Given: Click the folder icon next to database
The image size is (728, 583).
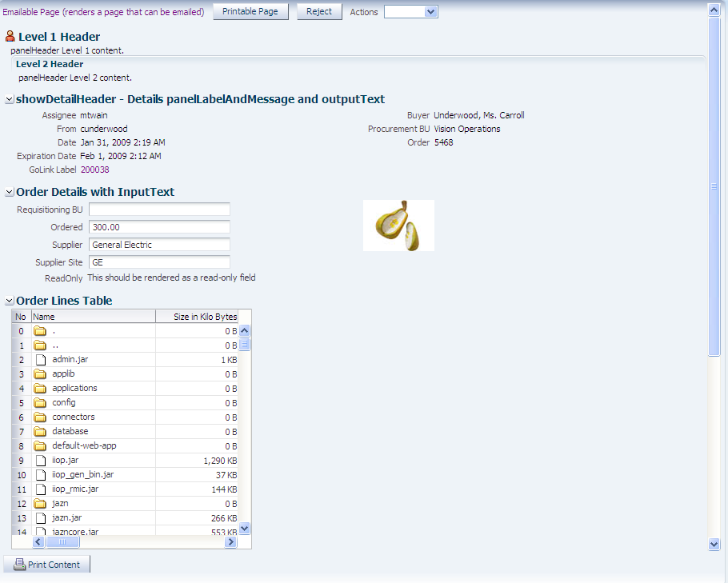Looking at the screenshot, I should [x=41, y=431].
